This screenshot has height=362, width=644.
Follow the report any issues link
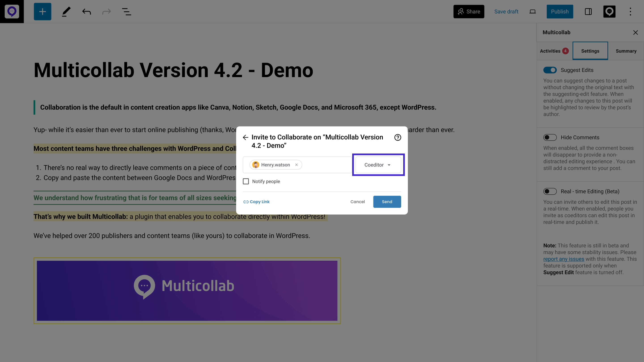click(x=563, y=259)
